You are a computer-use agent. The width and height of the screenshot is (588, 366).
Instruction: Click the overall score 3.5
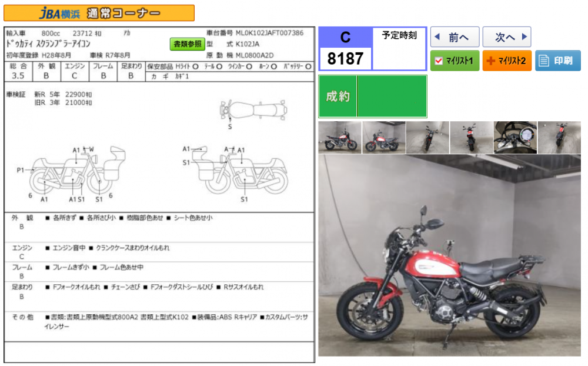coord(18,75)
